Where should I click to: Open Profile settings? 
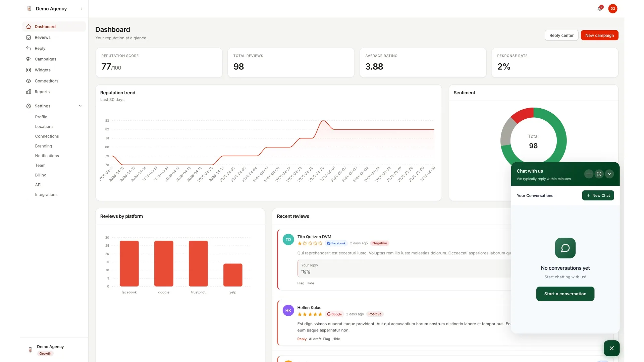tap(41, 117)
